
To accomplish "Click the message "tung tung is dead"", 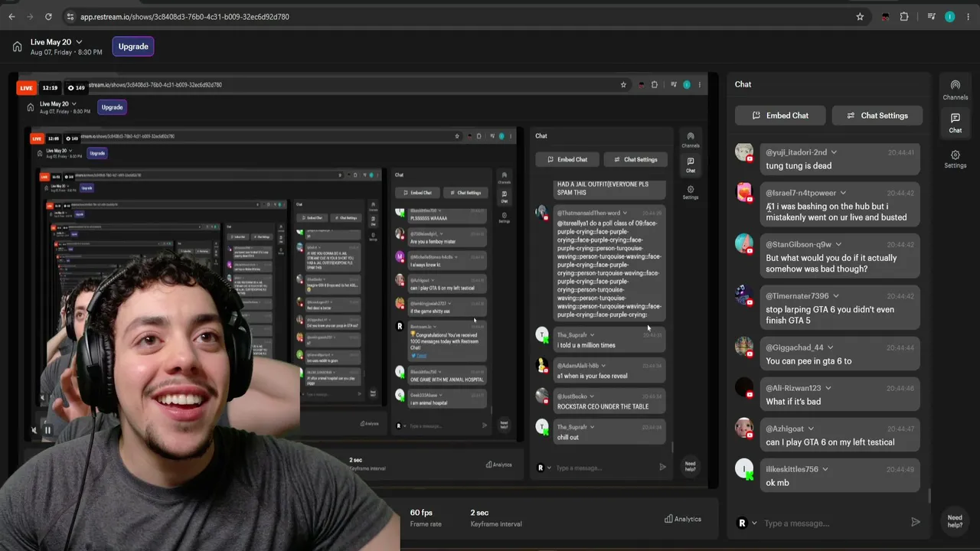I will (x=799, y=166).
